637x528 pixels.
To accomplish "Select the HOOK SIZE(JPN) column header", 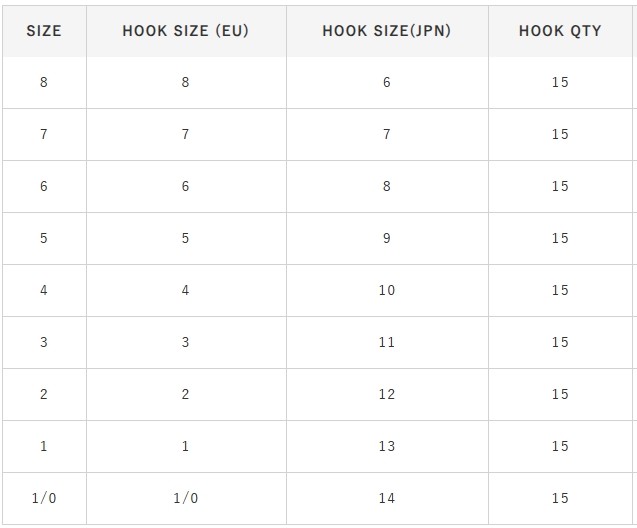I will click(387, 31).
